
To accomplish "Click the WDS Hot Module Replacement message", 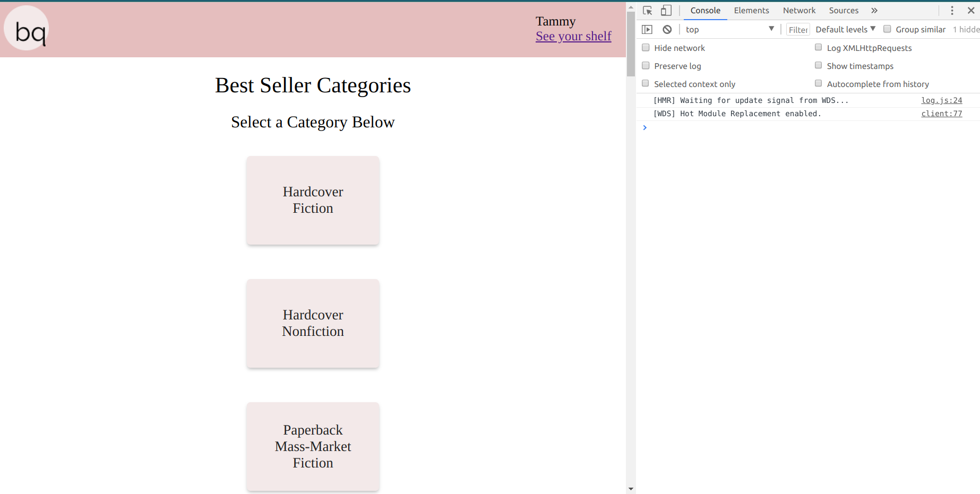I will tap(737, 114).
